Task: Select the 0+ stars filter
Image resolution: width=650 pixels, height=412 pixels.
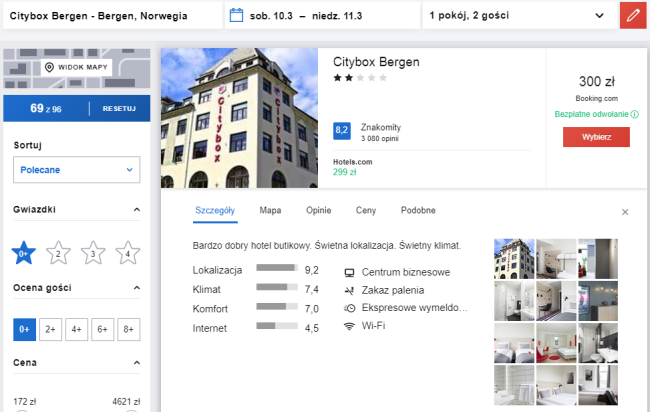Action: point(24,253)
